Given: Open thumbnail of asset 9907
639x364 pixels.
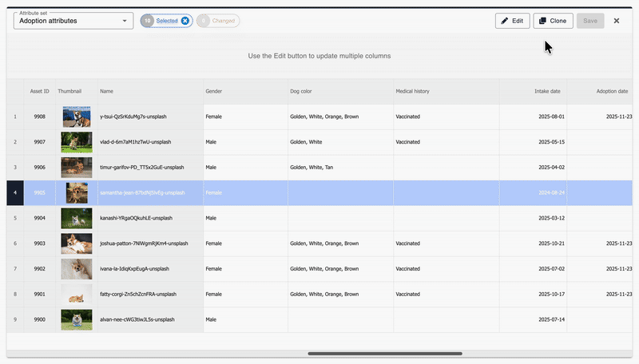Looking at the screenshot, I should [76, 142].
